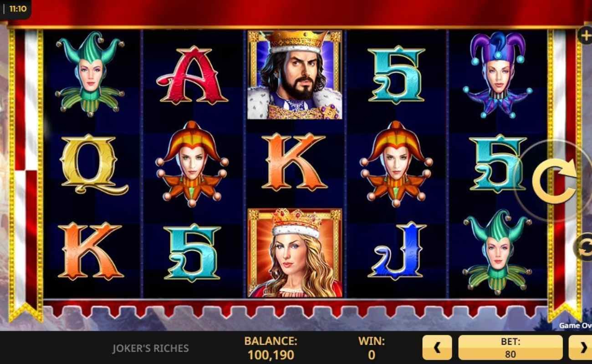
Task: Click the red letter A symbol
Action: point(192,75)
